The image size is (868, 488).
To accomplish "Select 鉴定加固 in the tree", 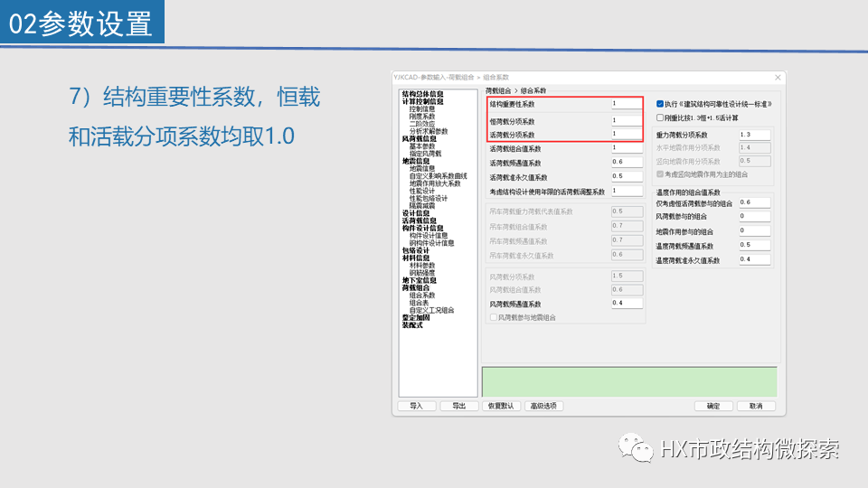I will [x=416, y=317].
